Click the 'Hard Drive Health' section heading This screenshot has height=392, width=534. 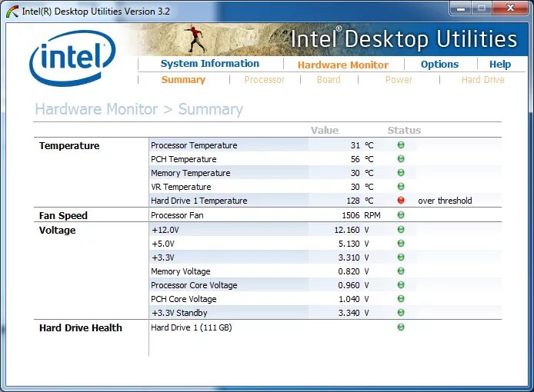tap(81, 328)
